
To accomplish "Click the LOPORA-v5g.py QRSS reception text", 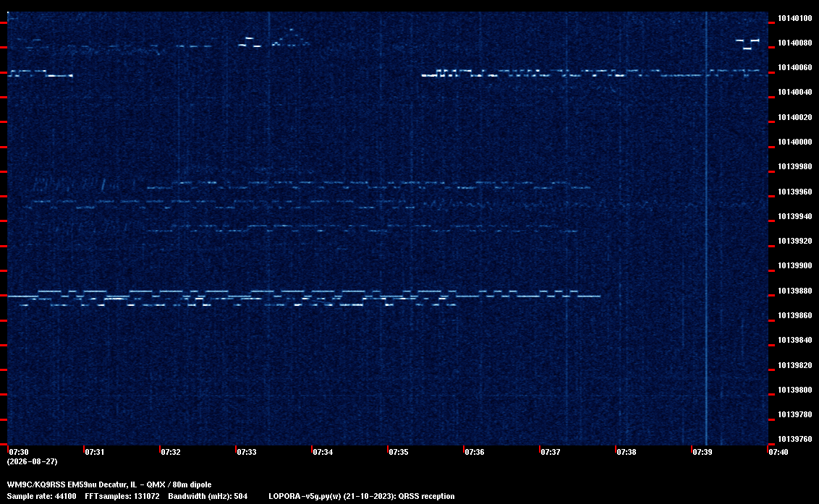I will [362, 496].
